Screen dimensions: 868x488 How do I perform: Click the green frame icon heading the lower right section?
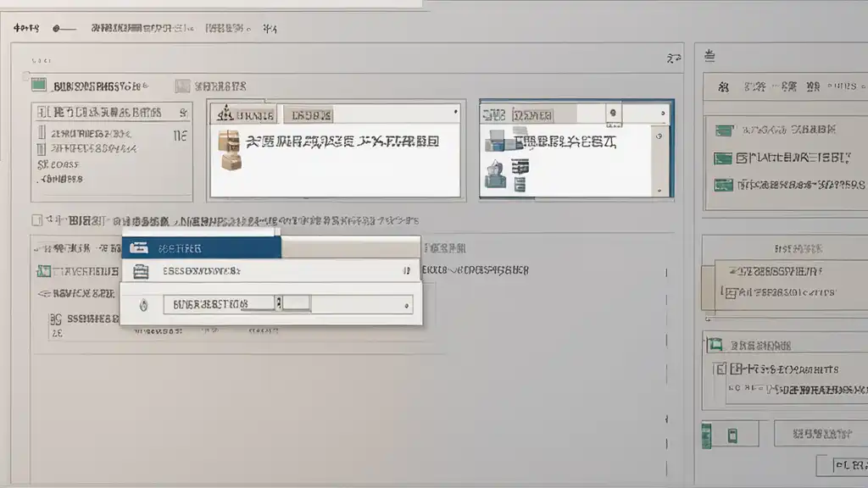[715, 345]
